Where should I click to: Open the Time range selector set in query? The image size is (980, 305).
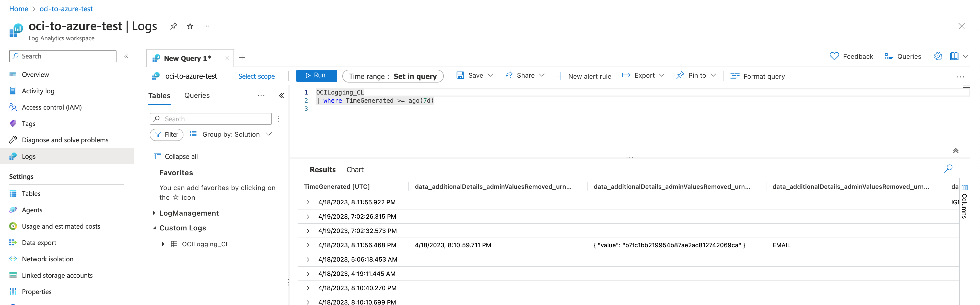(x=393, y=76)
